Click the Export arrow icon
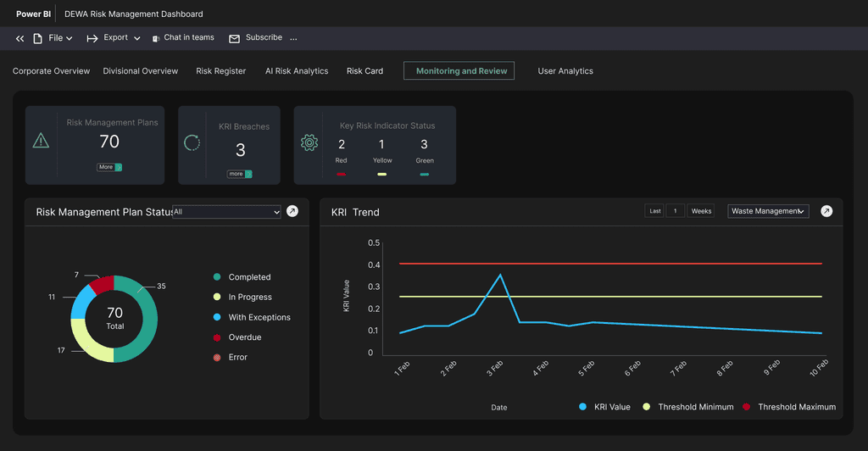 pyautogui.click(x=92, y=38)
